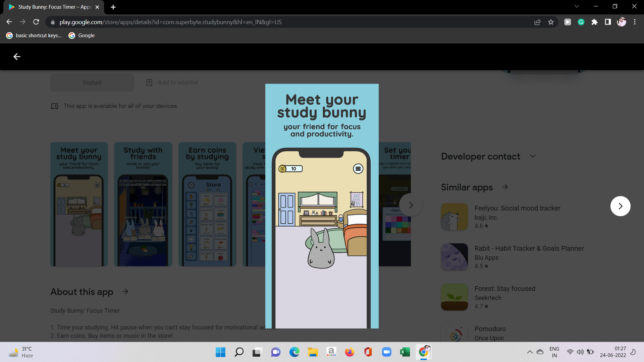
Task: Show hidden system tray icons
Action: 530,352
